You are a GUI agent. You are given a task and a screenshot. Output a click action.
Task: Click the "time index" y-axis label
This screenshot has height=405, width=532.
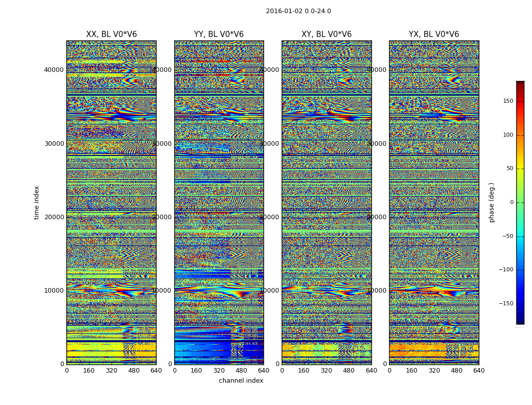tap(36, 202)
